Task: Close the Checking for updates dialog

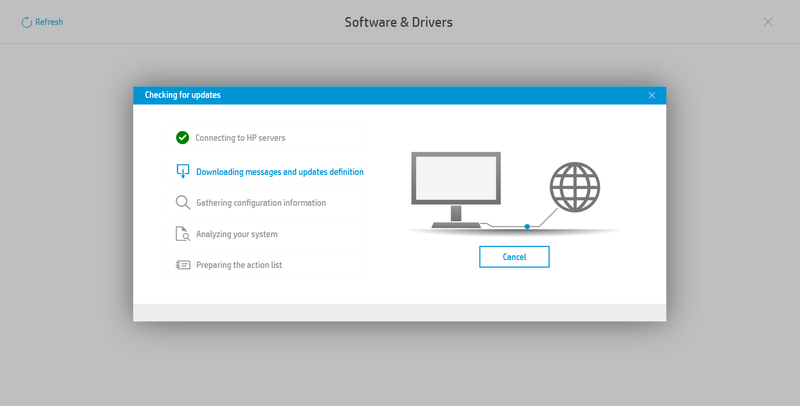Action: click(652, 95)
